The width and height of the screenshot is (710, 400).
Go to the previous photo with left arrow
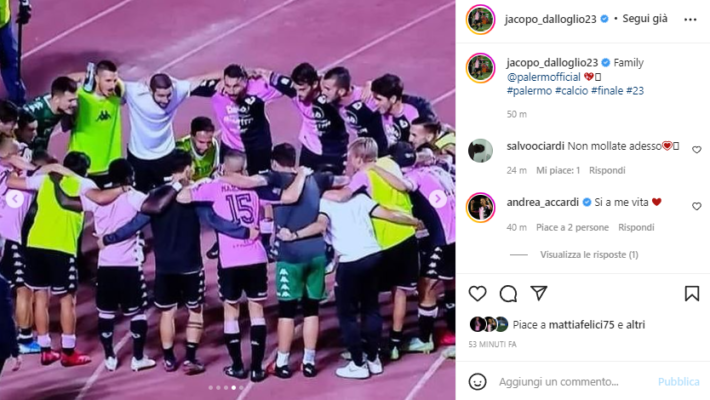[x=15, y=199]
